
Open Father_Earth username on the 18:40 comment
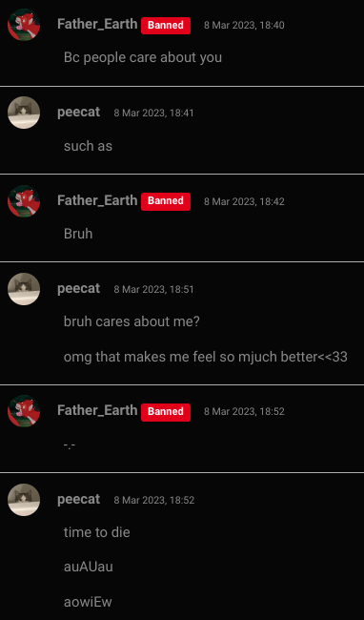click(97, 24)
